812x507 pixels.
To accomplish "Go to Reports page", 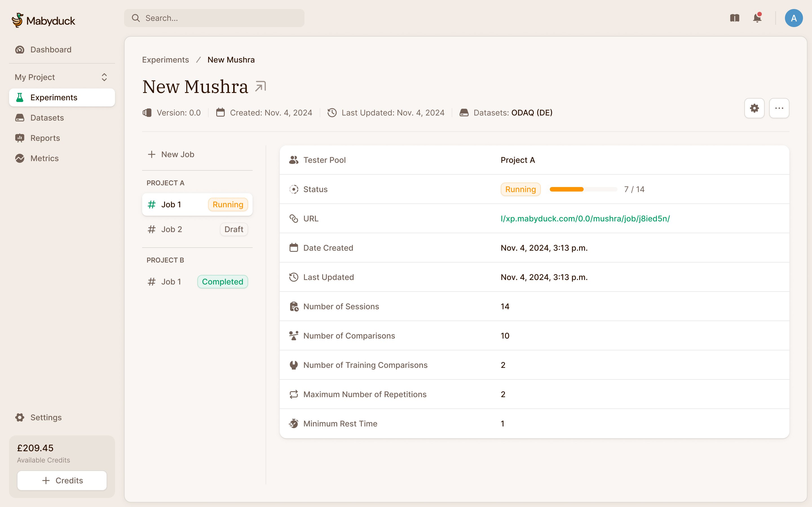I will (45, 138).
